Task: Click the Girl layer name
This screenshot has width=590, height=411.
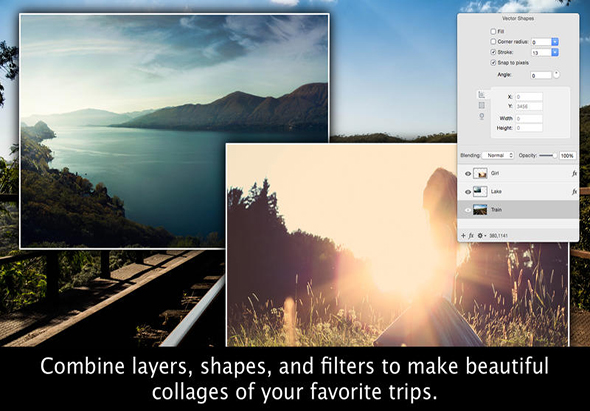Action: pyautogui.click(x=495, y=173)
